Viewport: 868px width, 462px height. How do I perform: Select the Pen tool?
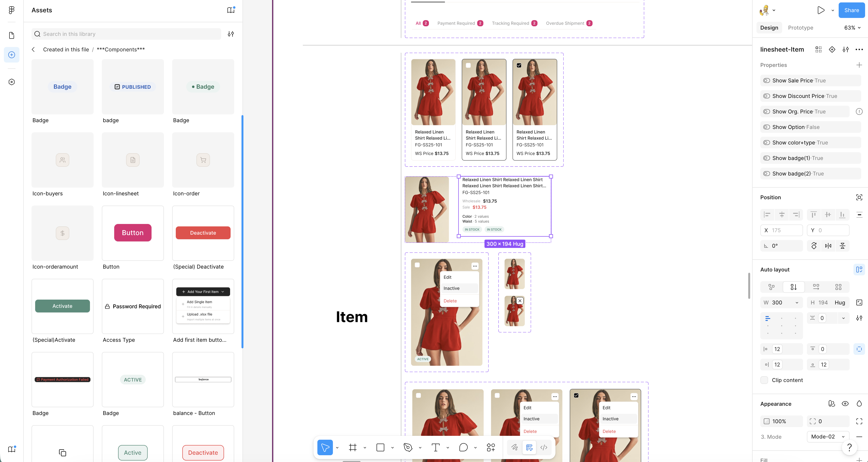click(x=408, y=447)
